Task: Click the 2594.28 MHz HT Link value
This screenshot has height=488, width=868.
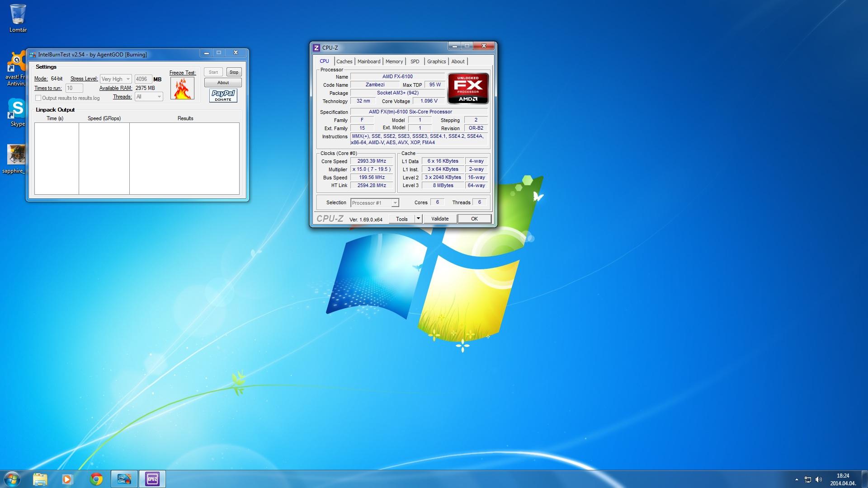Action: (372, 185)
